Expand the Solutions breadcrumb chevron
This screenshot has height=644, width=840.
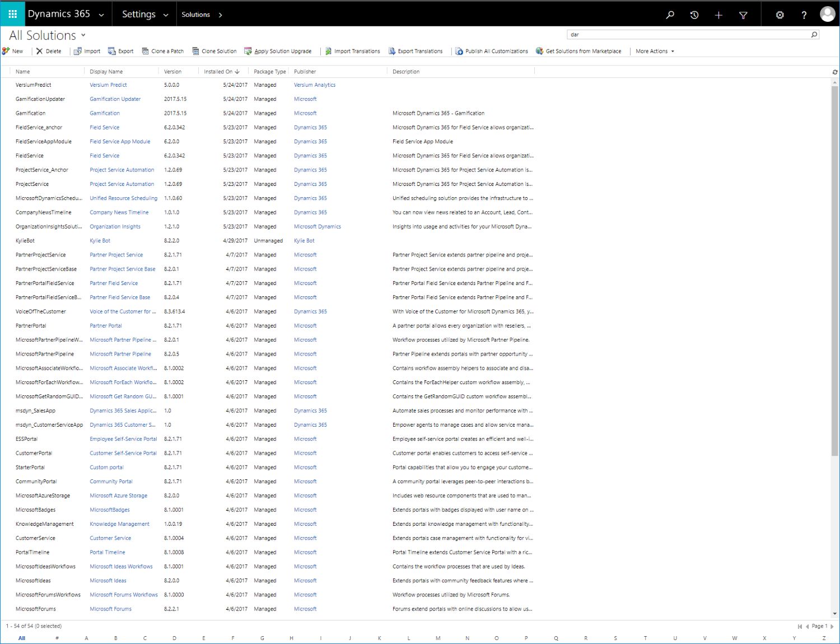coord(221,15)
